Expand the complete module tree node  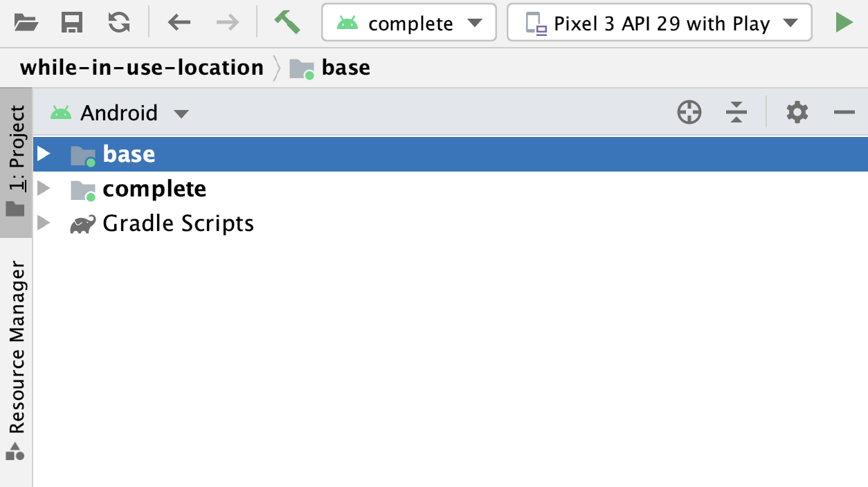pyautogui.click(x=44, y=188)
